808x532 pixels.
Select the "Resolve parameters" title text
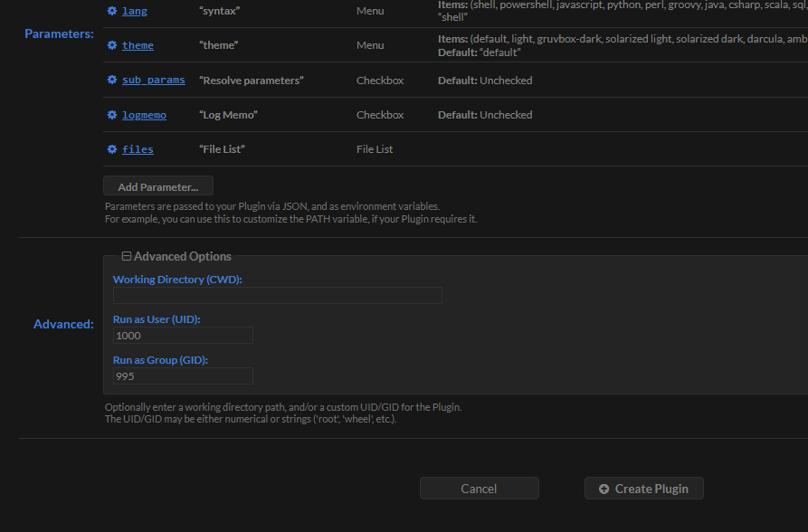click(252, 81)
